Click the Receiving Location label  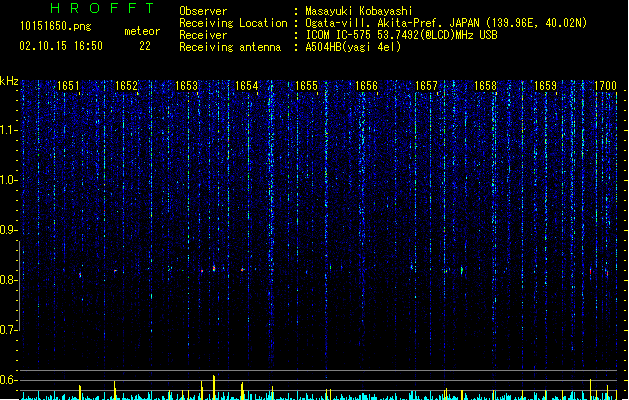click(x=233, y=23)
